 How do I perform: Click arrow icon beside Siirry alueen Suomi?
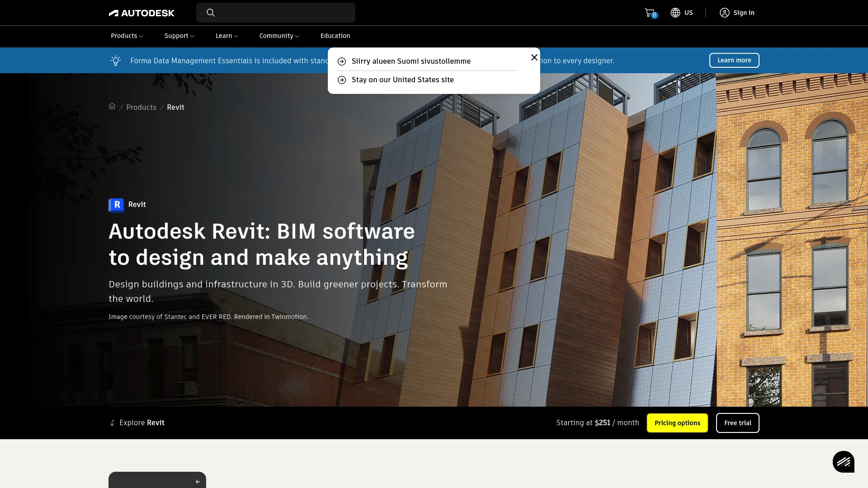pos(342,61)
